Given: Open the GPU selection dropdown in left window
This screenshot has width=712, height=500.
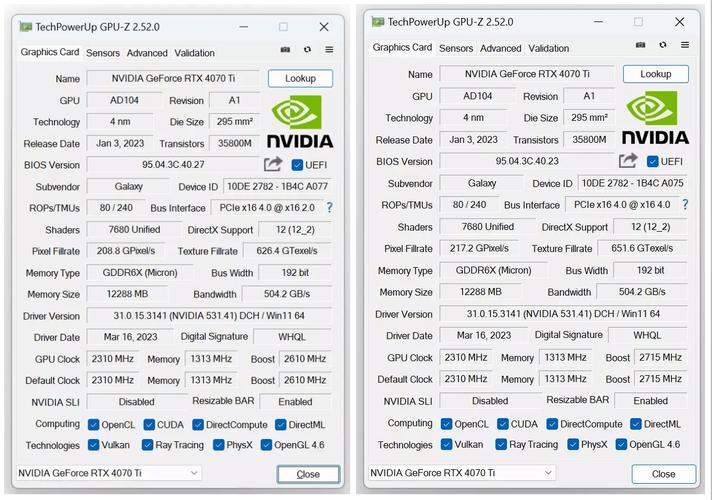Looking at the screenshot, I should 110,473.
